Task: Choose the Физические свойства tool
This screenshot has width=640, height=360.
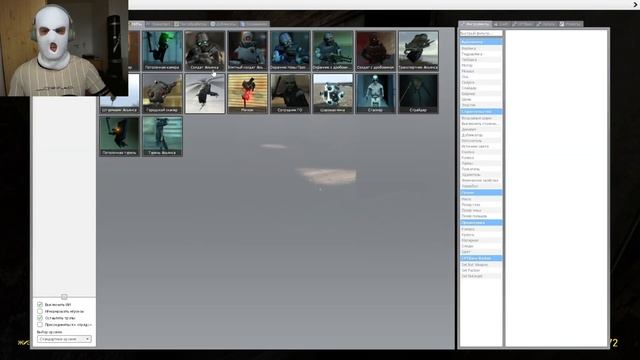Action: pos(481,180)
